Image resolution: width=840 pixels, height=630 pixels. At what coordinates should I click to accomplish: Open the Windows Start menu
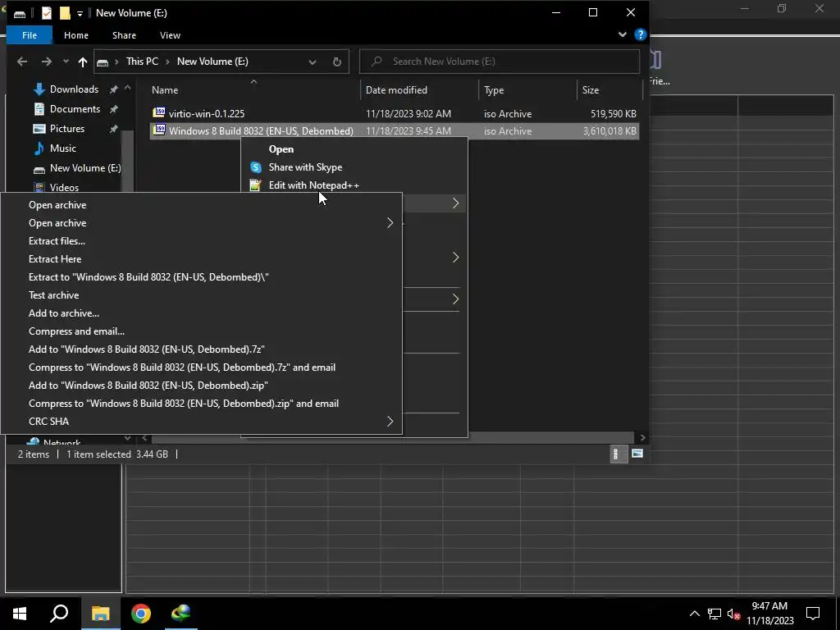(20, 614)
